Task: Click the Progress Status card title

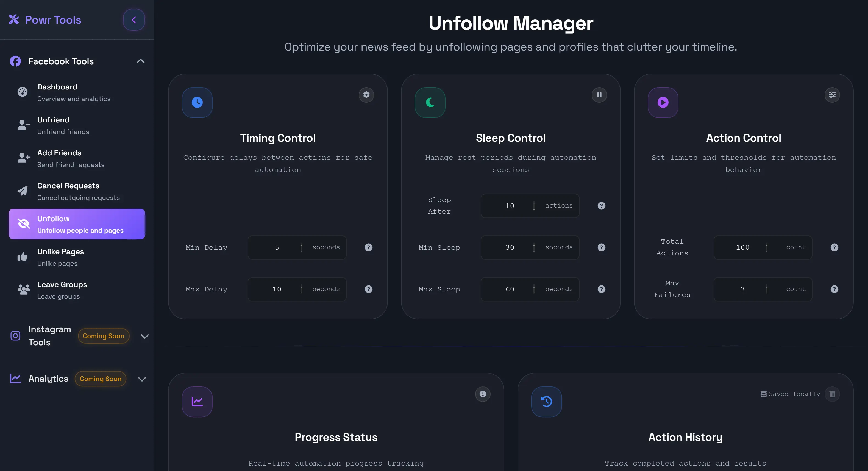Action: [x=336, y=437]
